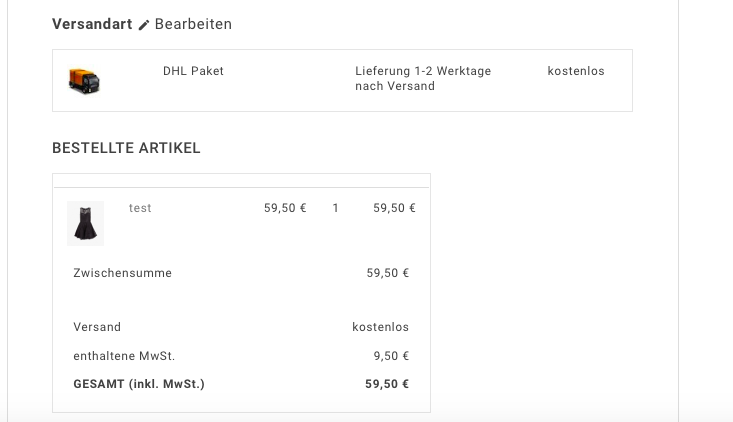Click the Zwischensumme label
733x422 pixels.
122,273
